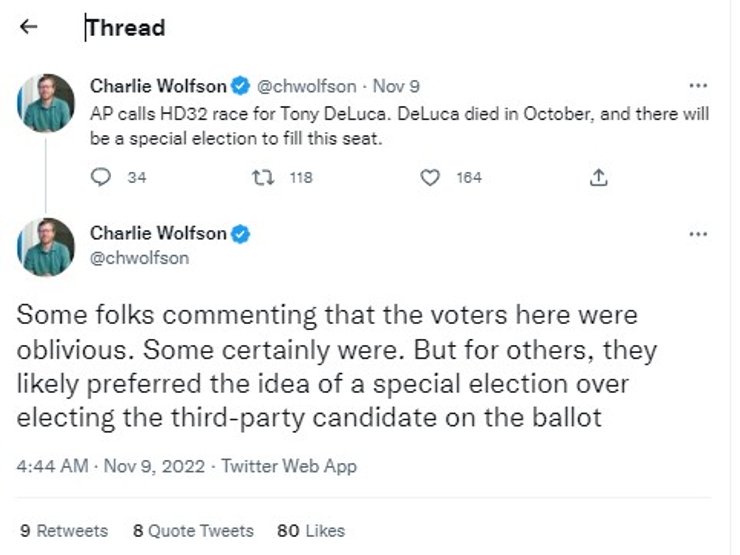
Task: Open the profile photo on the main tweet
Action: [47, 247]
